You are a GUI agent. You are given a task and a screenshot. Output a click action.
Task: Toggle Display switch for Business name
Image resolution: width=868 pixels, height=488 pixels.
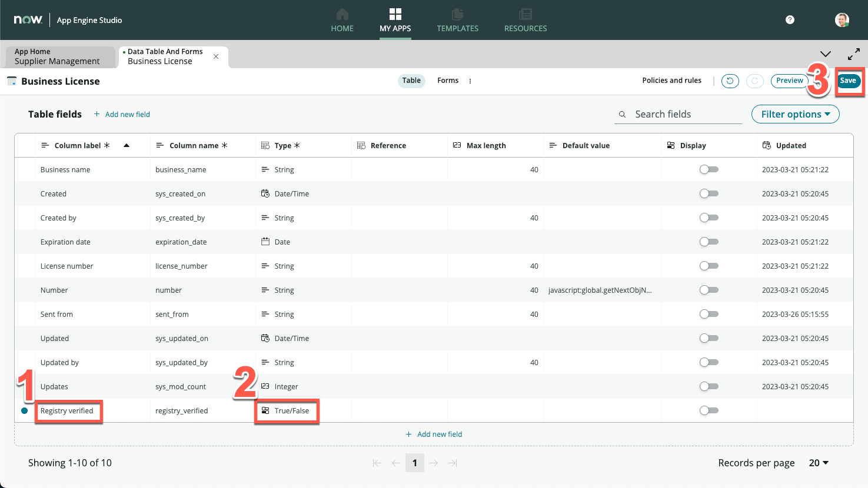point(709,170)
